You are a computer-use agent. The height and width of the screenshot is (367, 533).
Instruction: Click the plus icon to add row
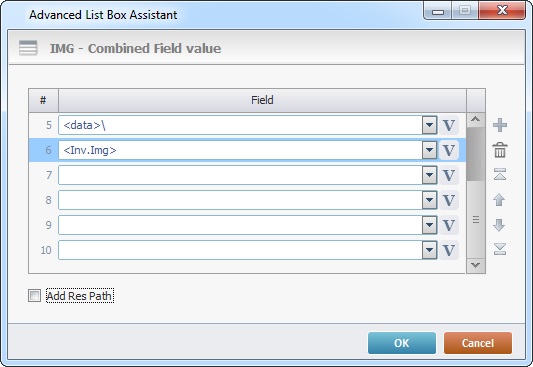pyautogui.click(x=500, y=125)
